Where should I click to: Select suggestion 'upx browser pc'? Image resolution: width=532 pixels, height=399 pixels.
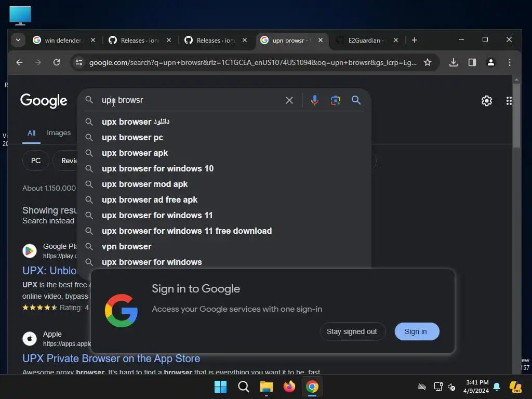click(224, 137)
